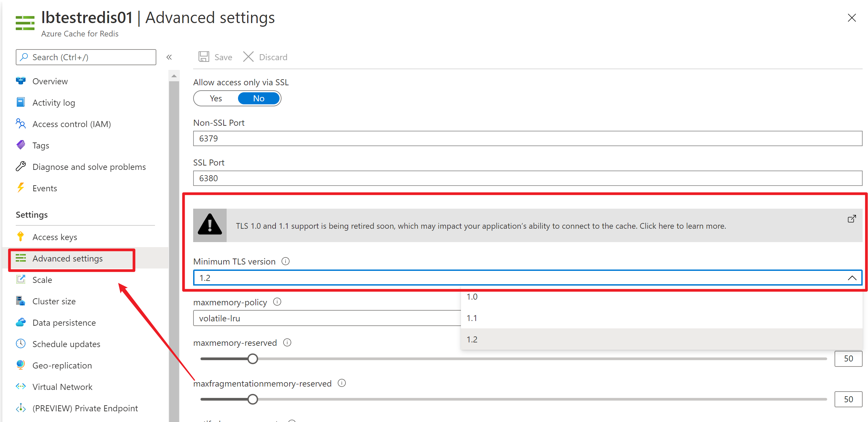This screenshot has width=868, height=422.
Task: Click the maxmemory-reserved slider handle
Action: 252,358
